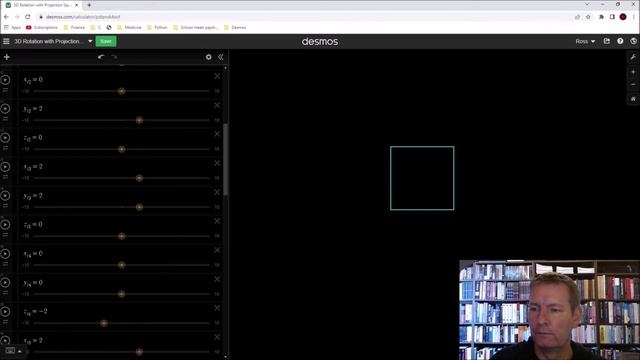Play animation for z₁₂ = 0 slider
Viewport: 640px width, 360px height.
click(5, 138)
